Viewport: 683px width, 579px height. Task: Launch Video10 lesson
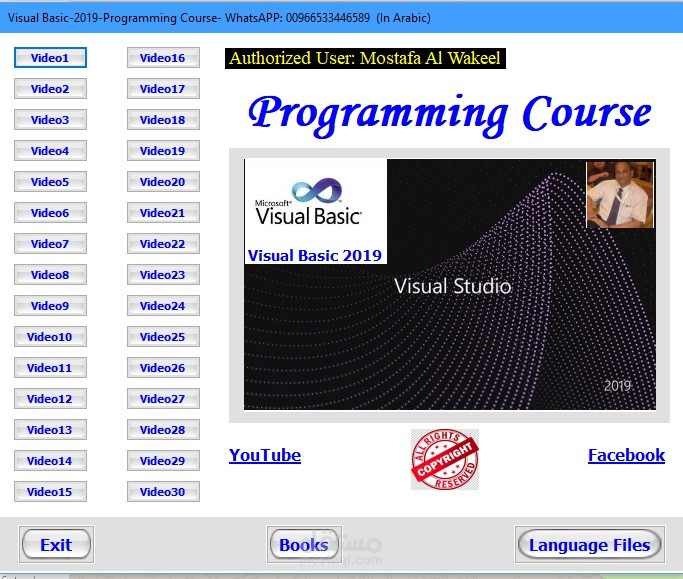point(50,337)
